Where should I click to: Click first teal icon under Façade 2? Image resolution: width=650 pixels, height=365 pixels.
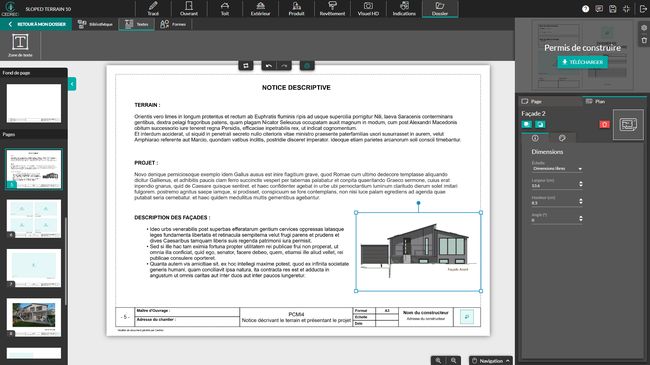[x=526, y=124]
